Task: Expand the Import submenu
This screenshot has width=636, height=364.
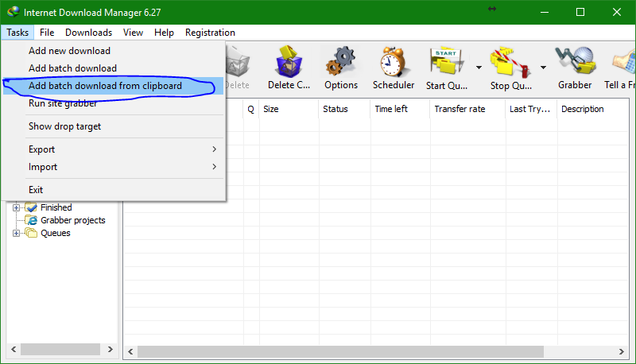Action: (113, 167)
